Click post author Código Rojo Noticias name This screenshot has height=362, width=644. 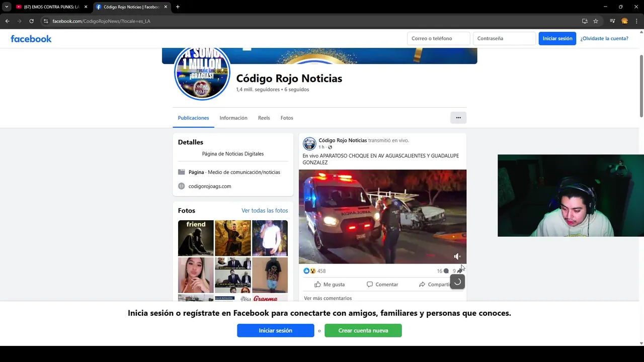point(343,140)
